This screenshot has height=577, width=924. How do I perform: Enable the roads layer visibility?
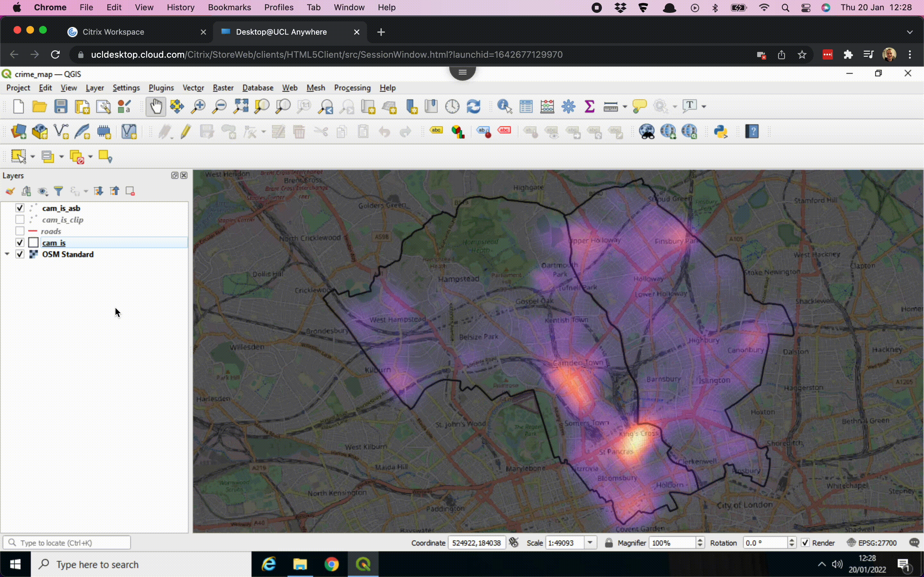point(20,231)
